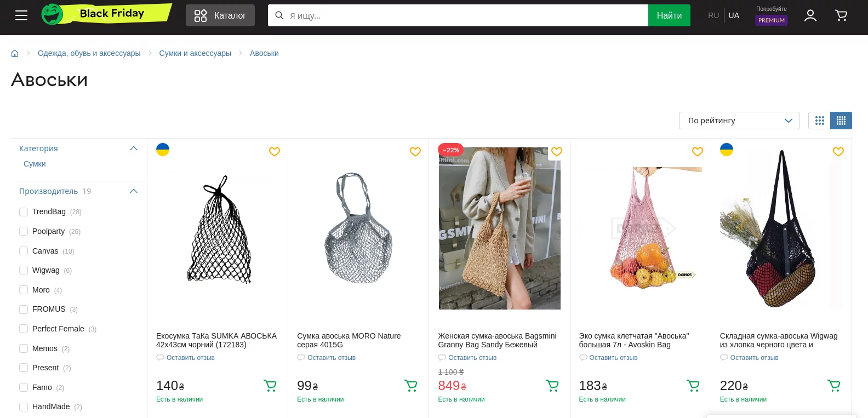Open the user account profile icon
868x418 pixels.
[810, 15]
